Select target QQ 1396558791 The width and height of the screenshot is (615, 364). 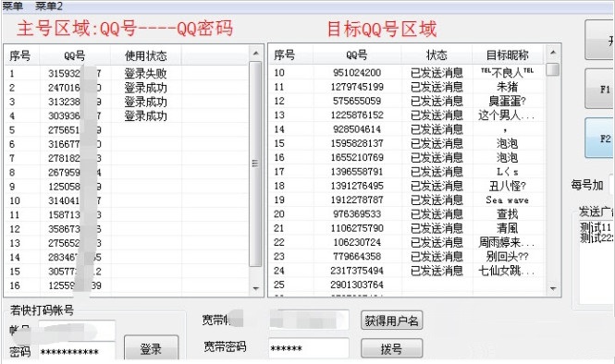click(357, 171)
